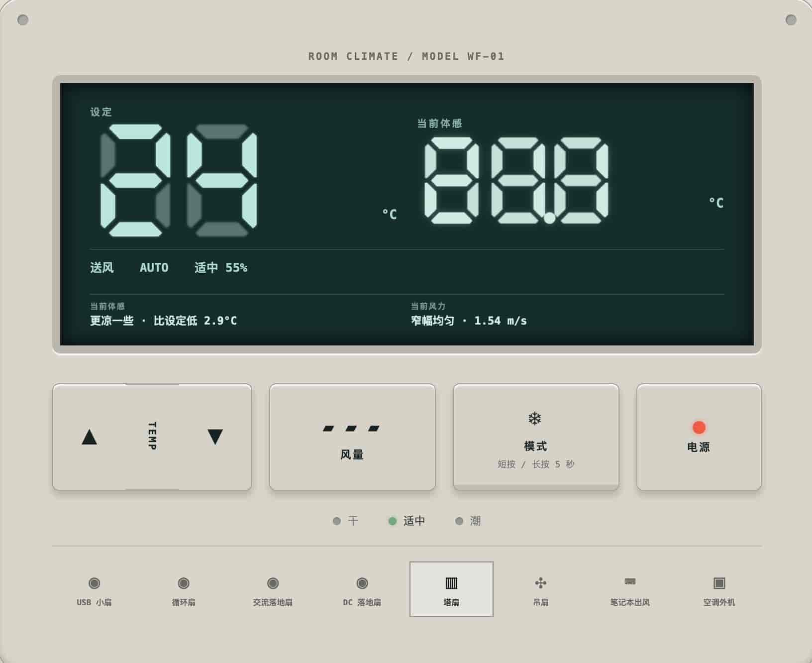
Task: Raise temperature with the up arrow
Action: 90,437
